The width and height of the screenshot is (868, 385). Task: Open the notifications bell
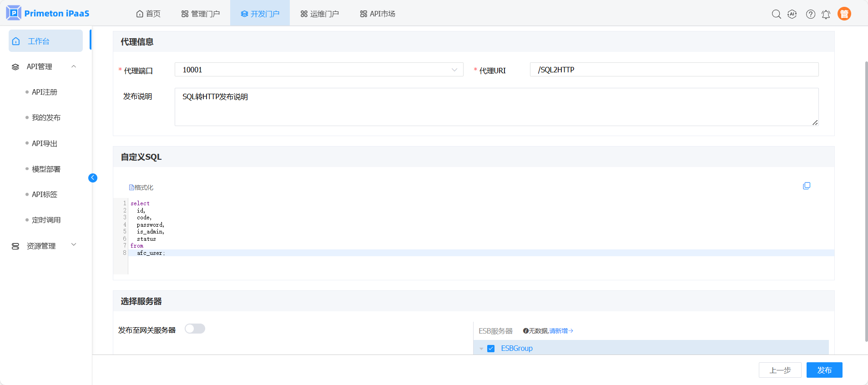click(x=826, y=15)
